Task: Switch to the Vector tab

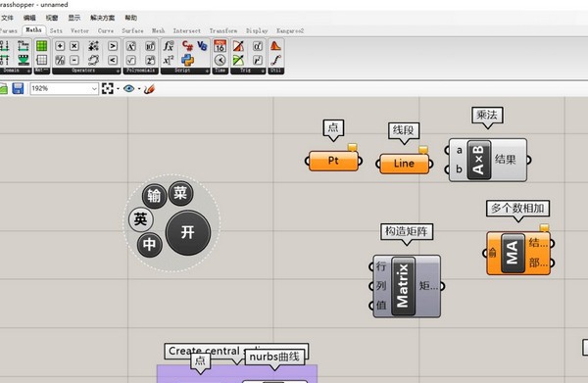Action: [80, 30]
